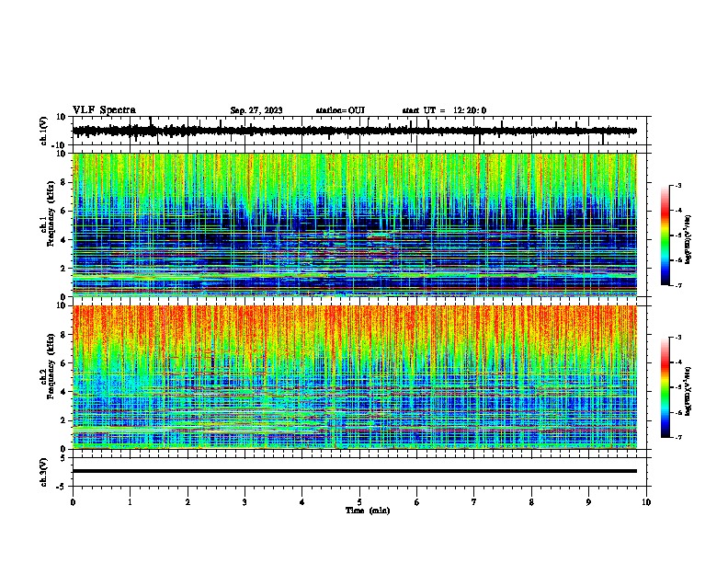Click the "-4" tick on ch.2 colorbar
This screenshot has width=728, height=563.
click(x=677, y=362)
